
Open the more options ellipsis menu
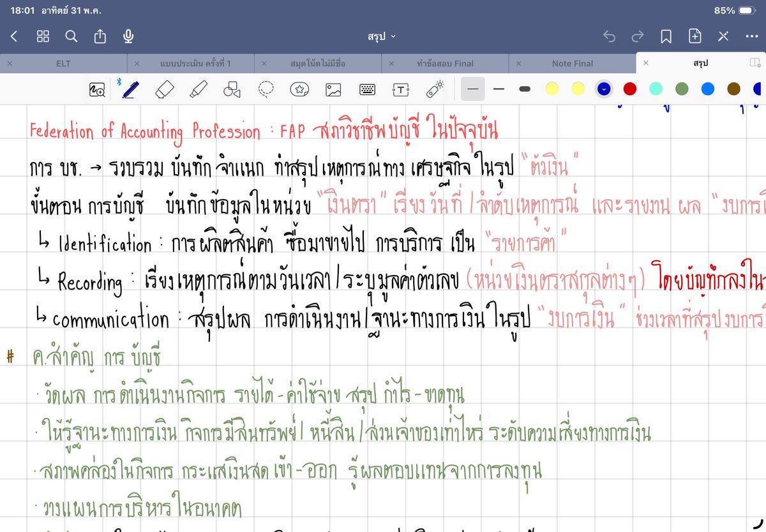coord(752,36)
